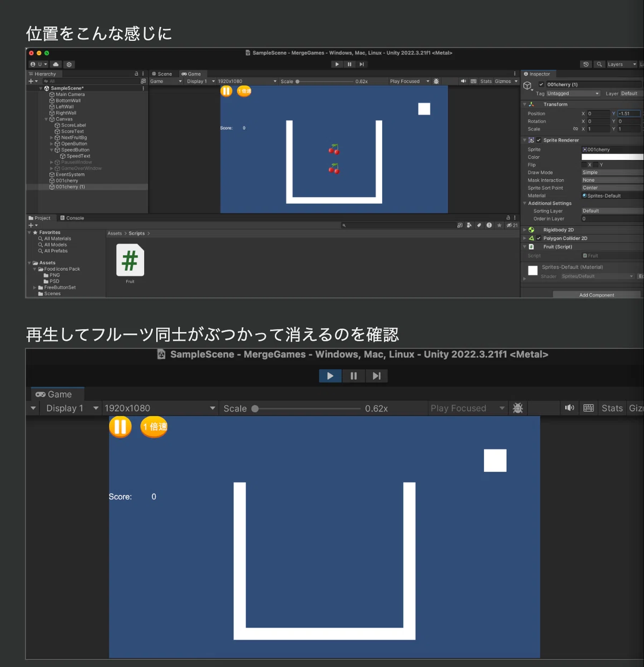Adjust the Scale slider in the upper Game view
The image size is (644, 667).
click(324, 82)
